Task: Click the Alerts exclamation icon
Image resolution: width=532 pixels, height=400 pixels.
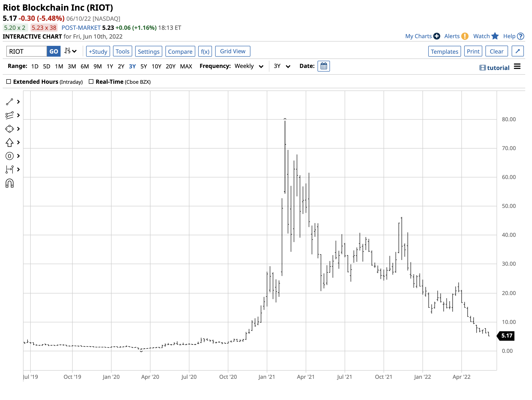Action: point(465,36)
